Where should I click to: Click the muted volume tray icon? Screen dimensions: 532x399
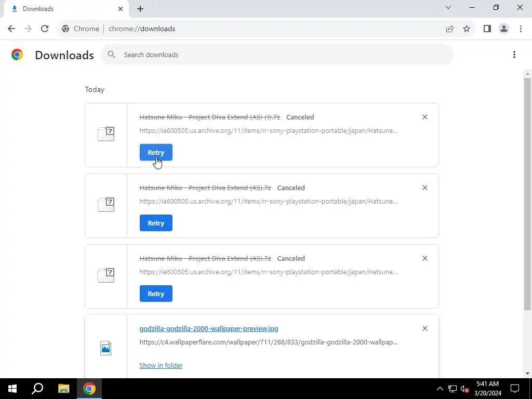(465, 389)
